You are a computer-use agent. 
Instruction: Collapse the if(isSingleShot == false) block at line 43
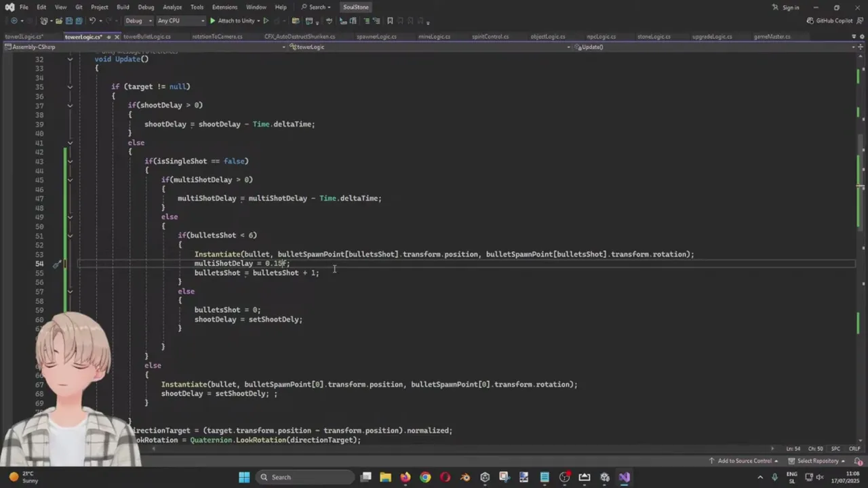[70, 161]
